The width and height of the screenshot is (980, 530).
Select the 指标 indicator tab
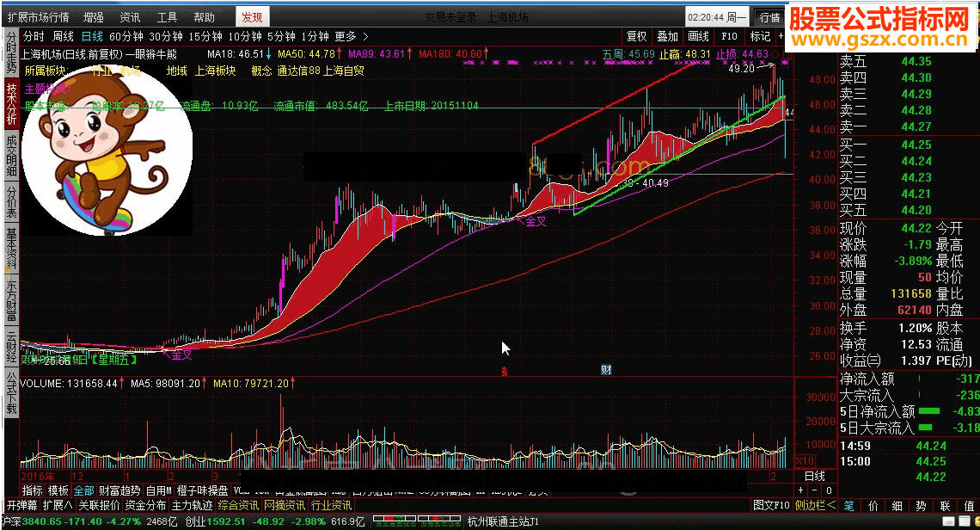tap(33, 490)
